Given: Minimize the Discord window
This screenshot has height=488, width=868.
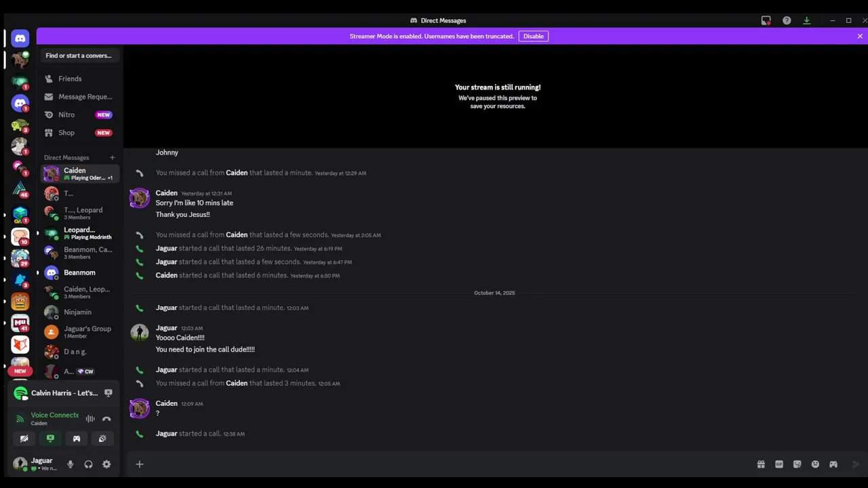Looking at the screenshot, I should pos(832,20).
